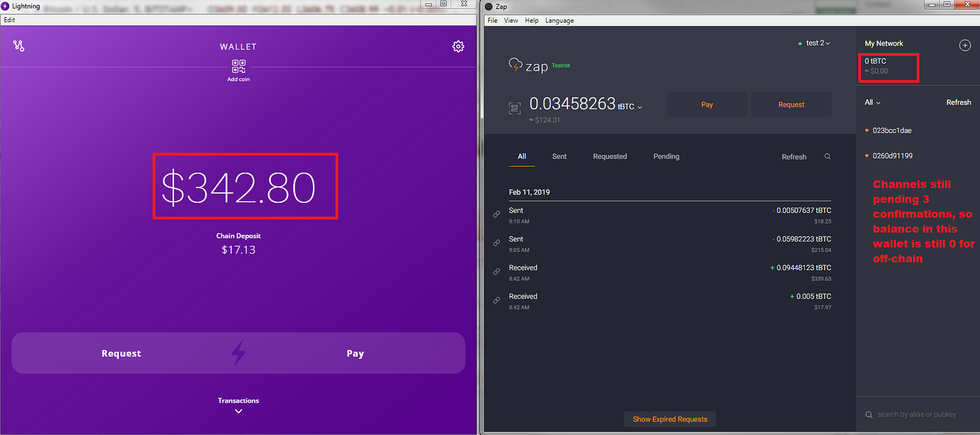Image resolution: width=980 pixels, height=435 pixels.
Task: Select channel 023bcc1dae
Action: (x=892, y=130)
